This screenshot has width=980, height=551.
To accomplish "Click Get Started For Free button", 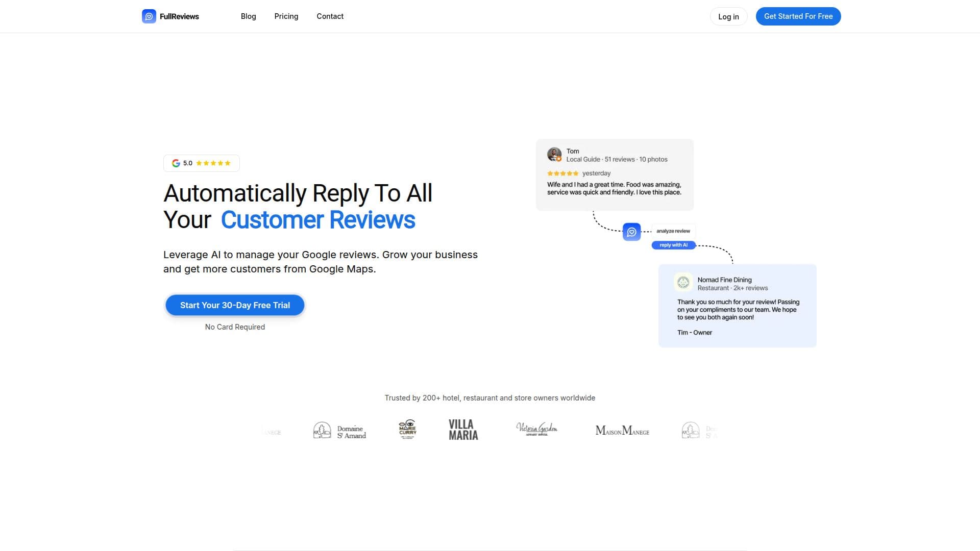I will click(x=798, y=16).
